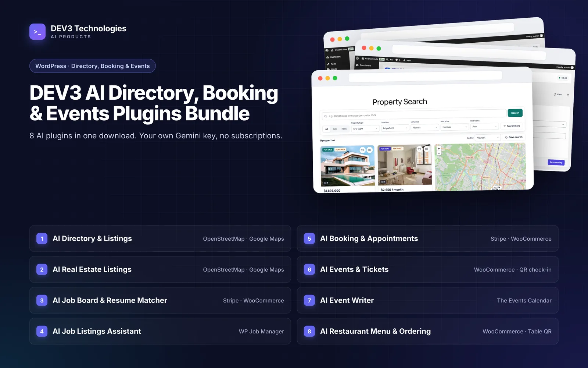
Task: Click admin avatar in the Ember & Oak window
Action: [x=541, y=36]
